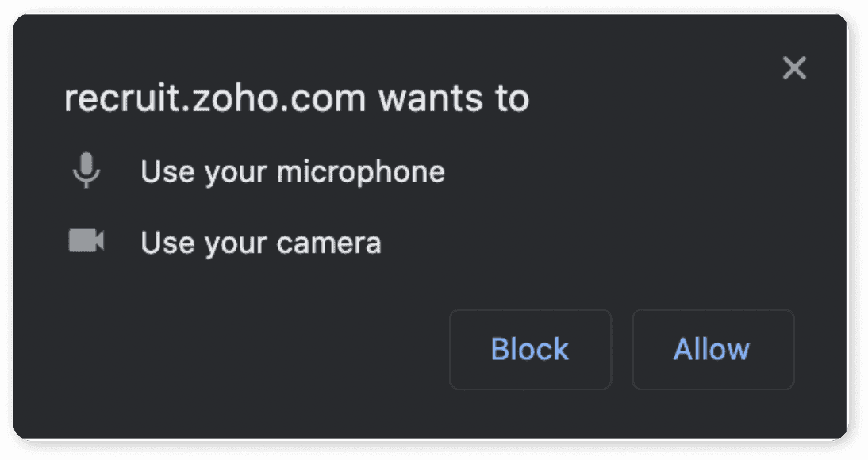Tap the gray camera permission icon
This screenshot has width=868, height=460.
click(86, 241)
